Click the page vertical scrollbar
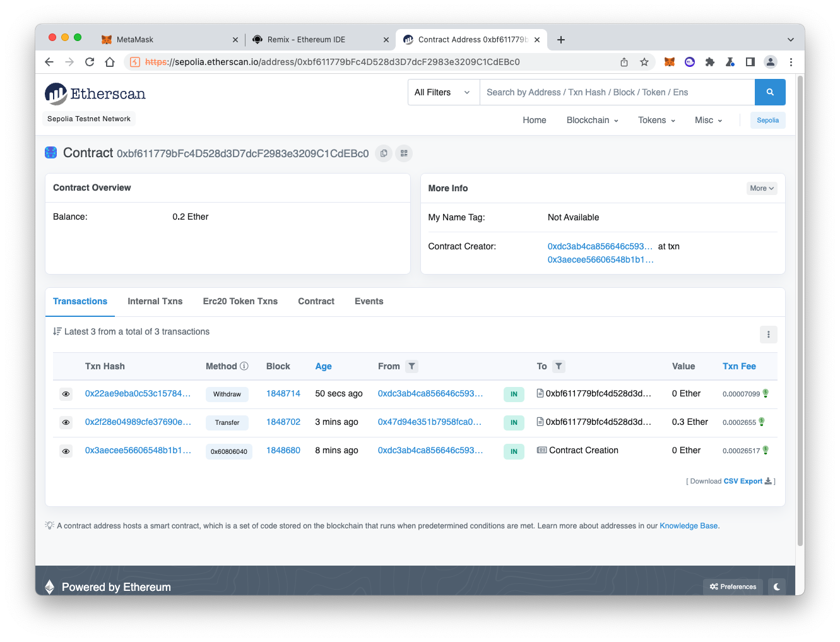Viewport: 840px width, 642px height. [x=800, y=310]
